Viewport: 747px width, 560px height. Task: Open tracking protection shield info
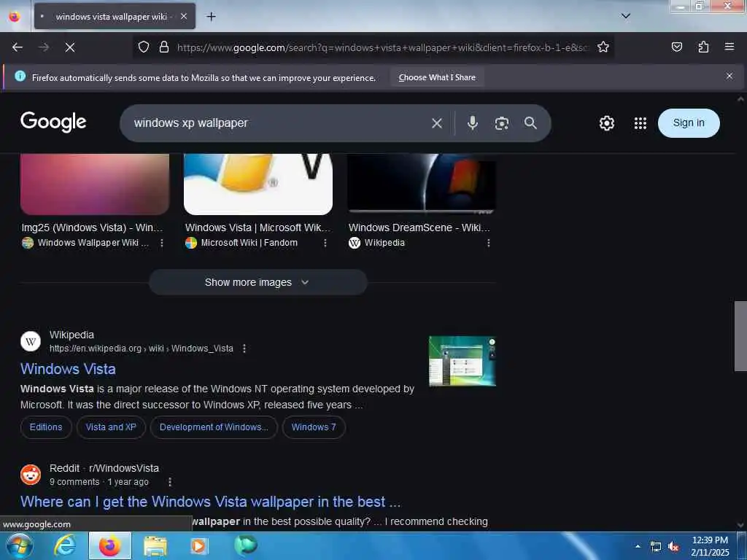click(x=144, y=47)
